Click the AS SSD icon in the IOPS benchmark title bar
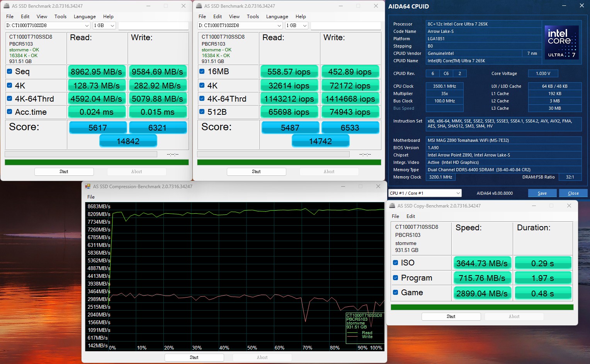This screenshot has height=364, width=590. point(198,5)
